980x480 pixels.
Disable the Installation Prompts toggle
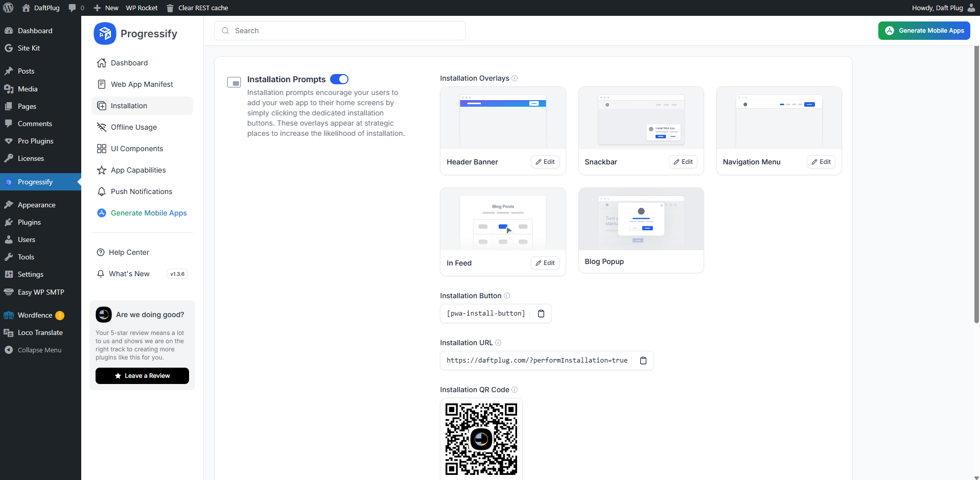339,79
